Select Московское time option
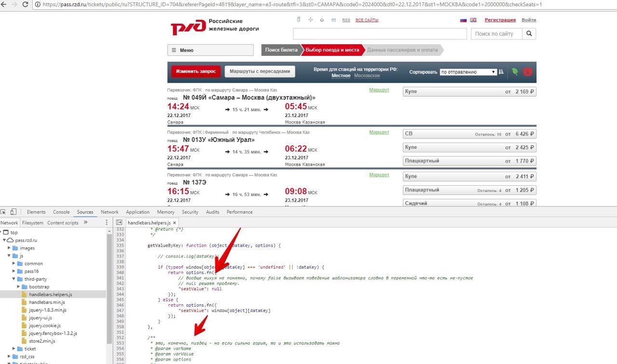Screen dimensions: 617x364 (367, 76)
